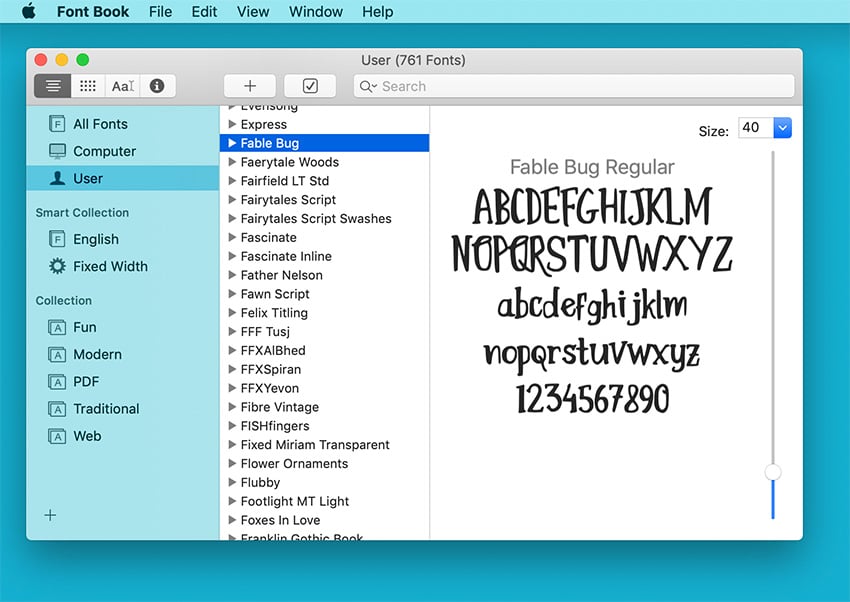Add a new collection with sidebar plus
Image resolution: width=850 pixels, height=602 pixels.
pyautogui.click(x=50, y=515)
